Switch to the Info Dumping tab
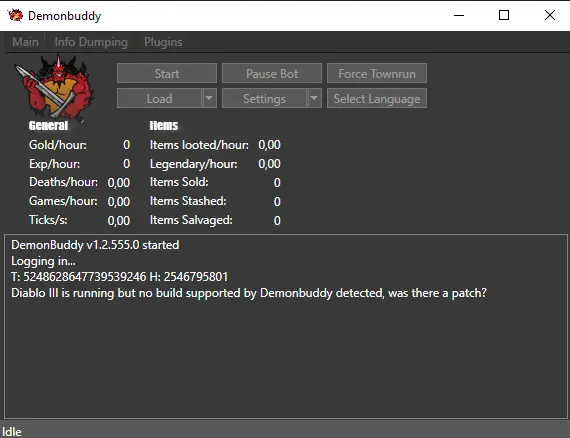Image resolution: width=570 pixels, height=438 pixels. click(x=91, y=42)
